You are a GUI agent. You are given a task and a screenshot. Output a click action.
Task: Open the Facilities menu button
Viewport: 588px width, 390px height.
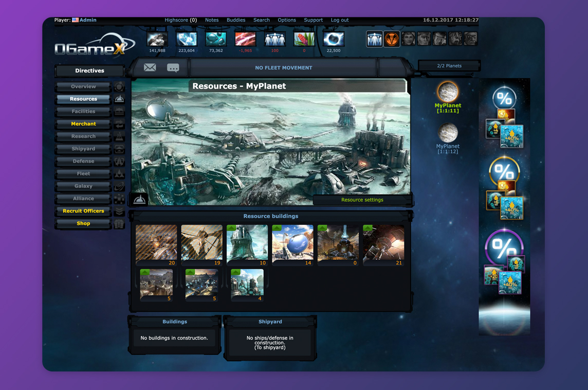click(83, 112)
